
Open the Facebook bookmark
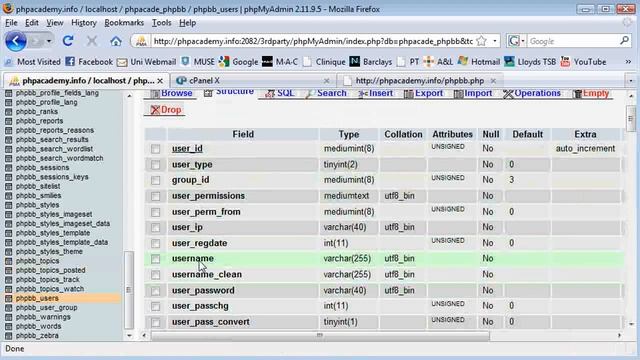coord(89,62)
